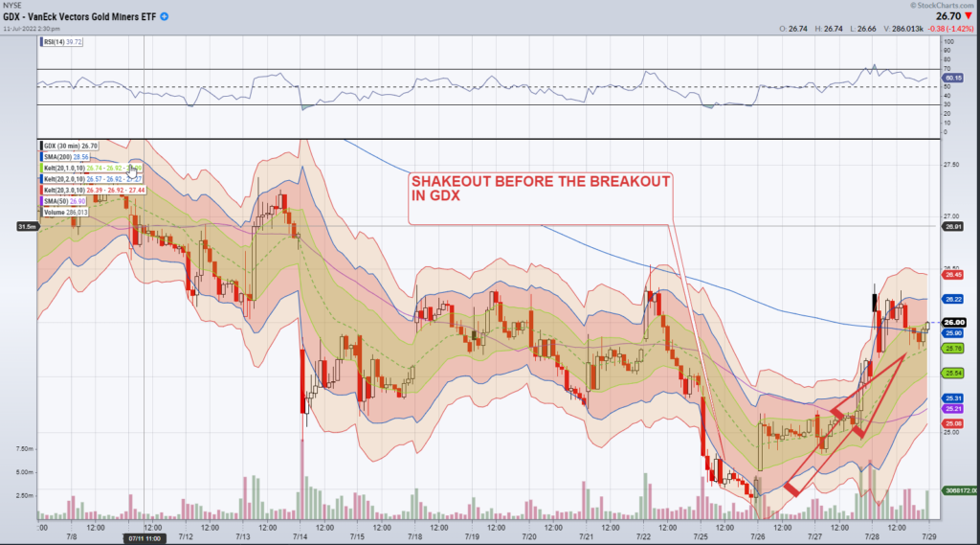Select the Kelt(20,1.0,10) legend entry

[93, 169]
